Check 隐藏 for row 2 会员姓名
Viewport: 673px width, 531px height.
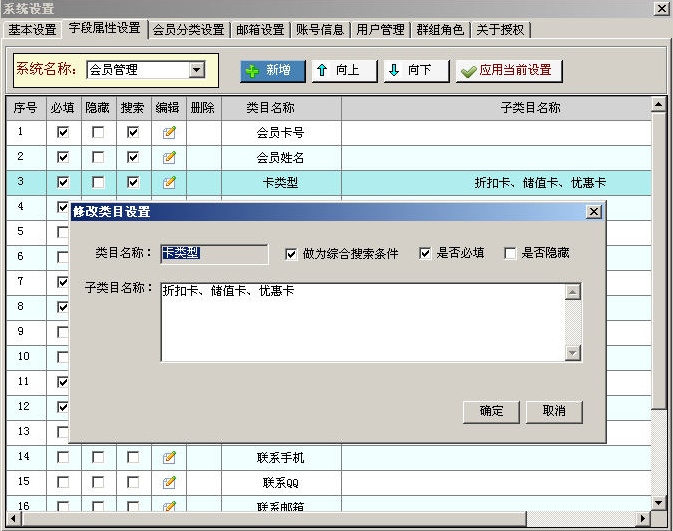click(x=98, y=157)
